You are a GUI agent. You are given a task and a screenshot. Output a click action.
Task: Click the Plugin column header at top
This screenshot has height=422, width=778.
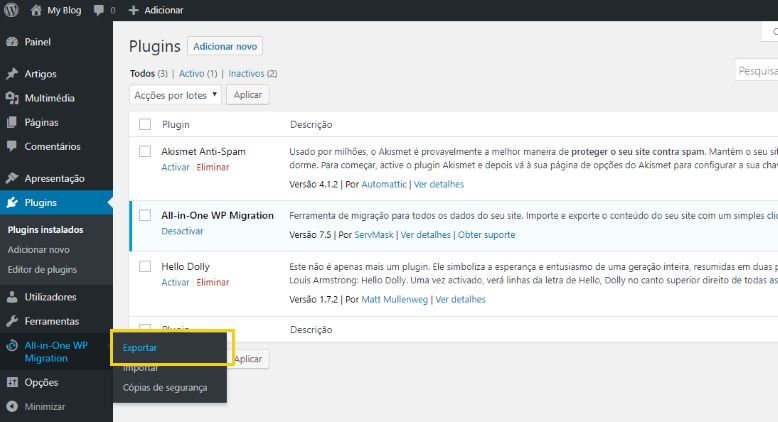176,124
